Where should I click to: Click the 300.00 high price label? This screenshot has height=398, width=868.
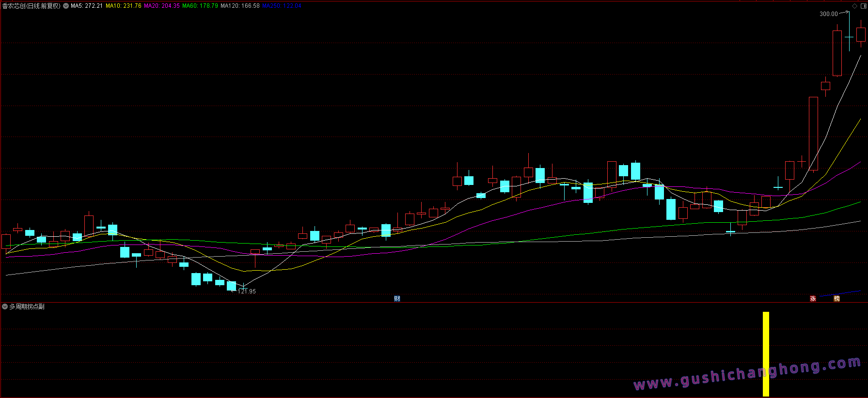coord(828,14)
